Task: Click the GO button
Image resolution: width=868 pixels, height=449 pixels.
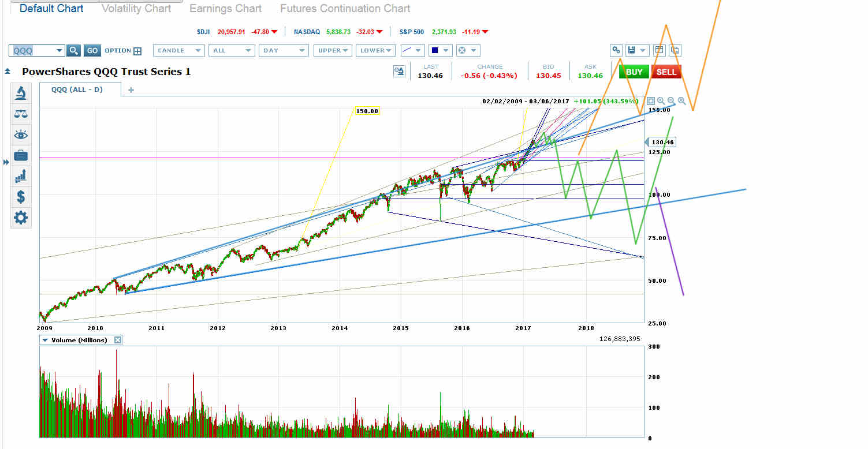Action: pos(92,51)
